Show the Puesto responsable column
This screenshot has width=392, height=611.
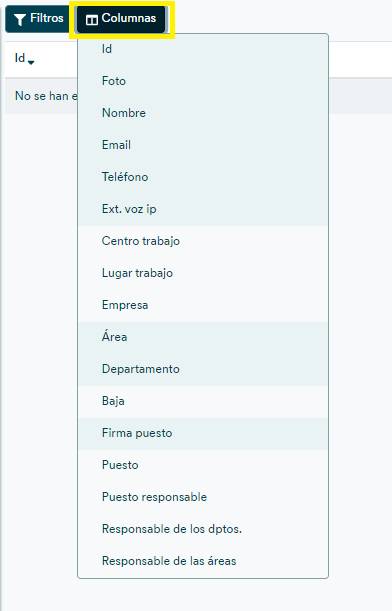click(203, 497)
